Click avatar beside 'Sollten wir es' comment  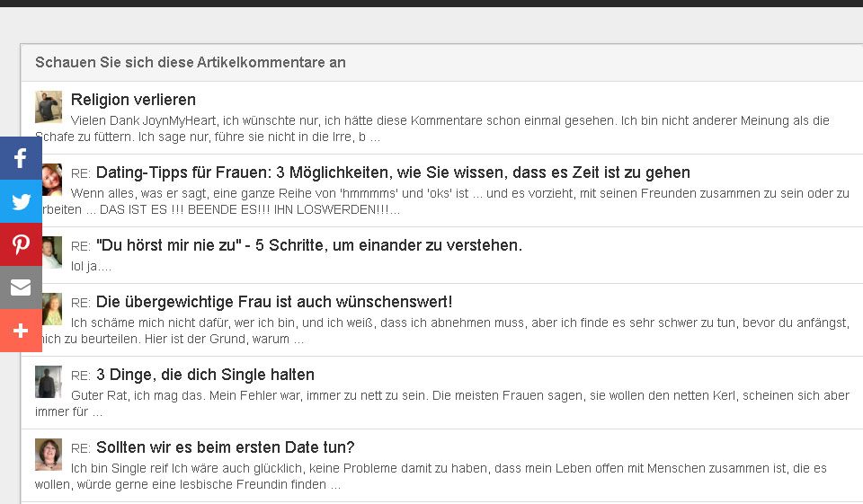[x=49, y=455]
